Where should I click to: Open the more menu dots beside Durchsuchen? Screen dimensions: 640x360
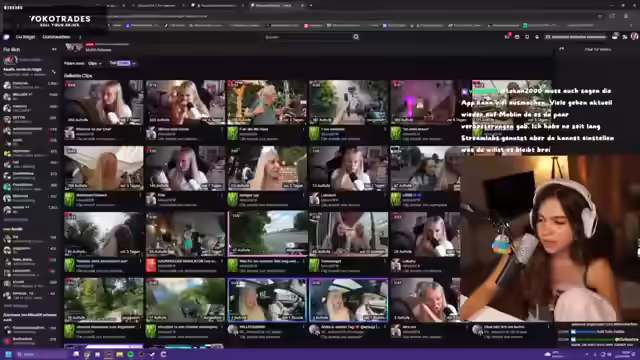click(80, 37)
